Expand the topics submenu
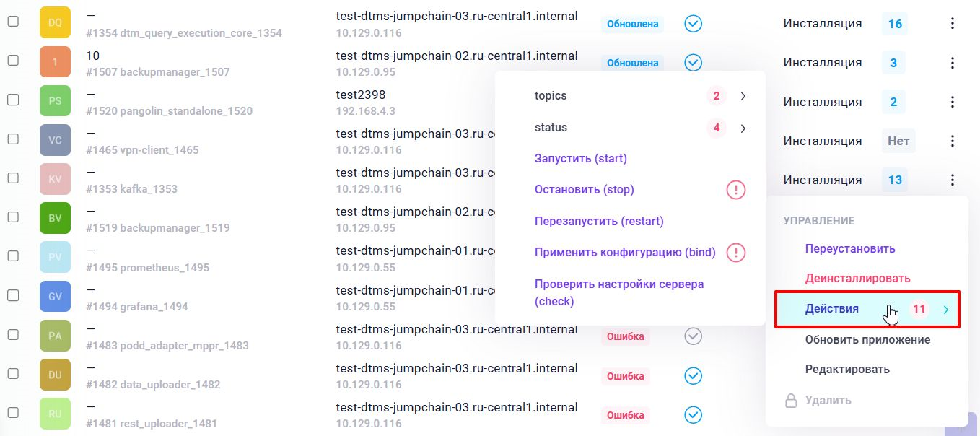 pyautogui.click(x=743, y=96)
